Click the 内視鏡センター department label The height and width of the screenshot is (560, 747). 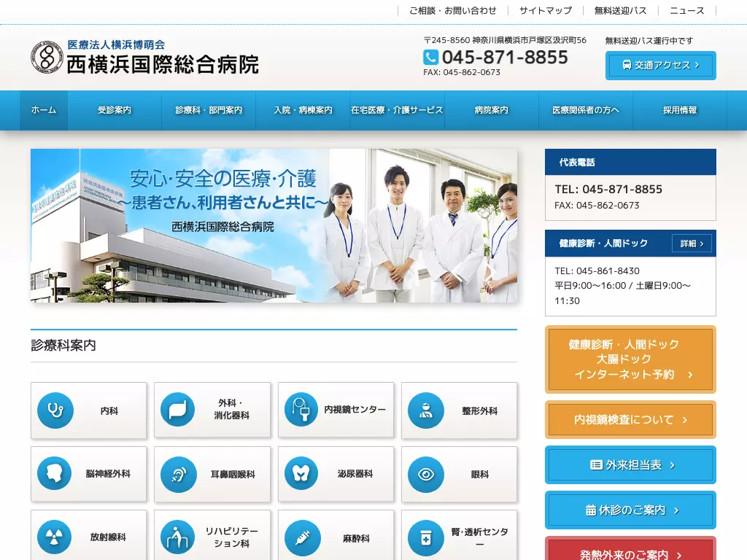(355, 410)
